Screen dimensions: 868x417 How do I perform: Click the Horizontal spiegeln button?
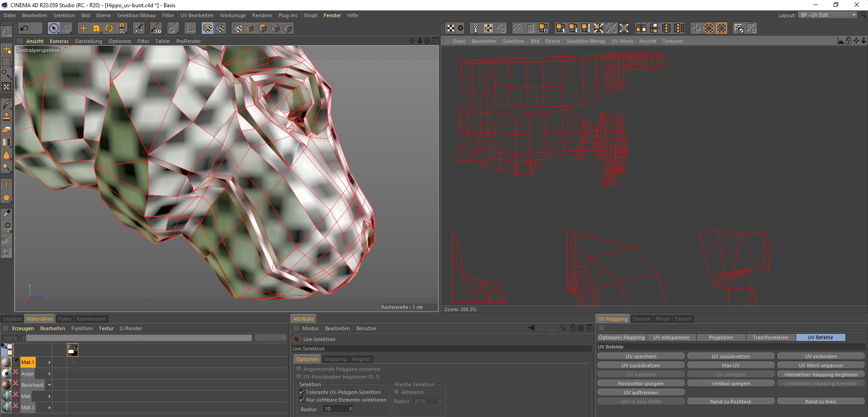point(641,384)
